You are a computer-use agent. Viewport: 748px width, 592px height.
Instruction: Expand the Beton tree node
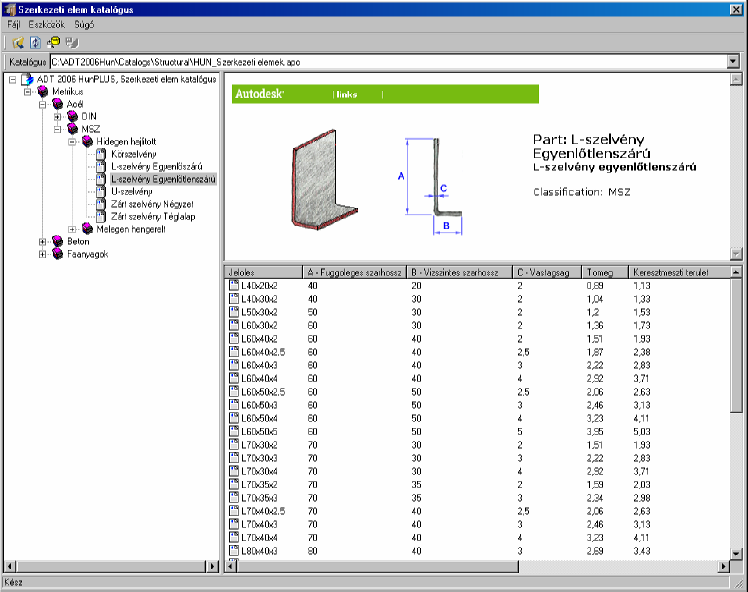(42, 242)
